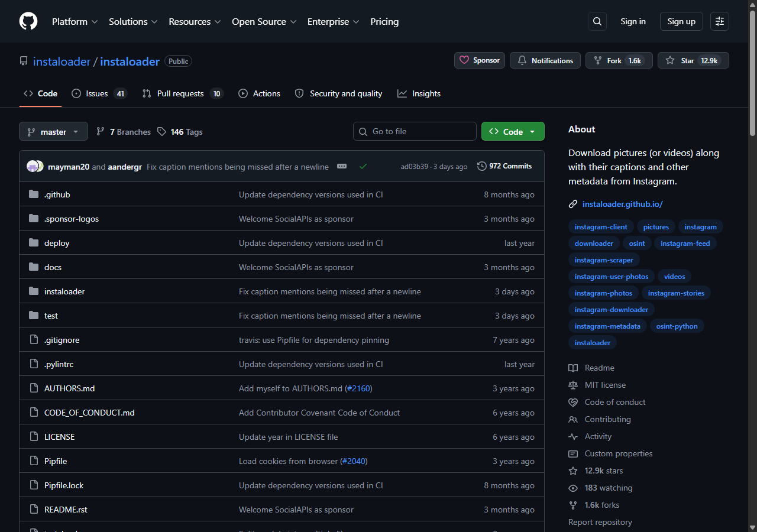Open the search magnifier icon

click(x=597, y=21)
